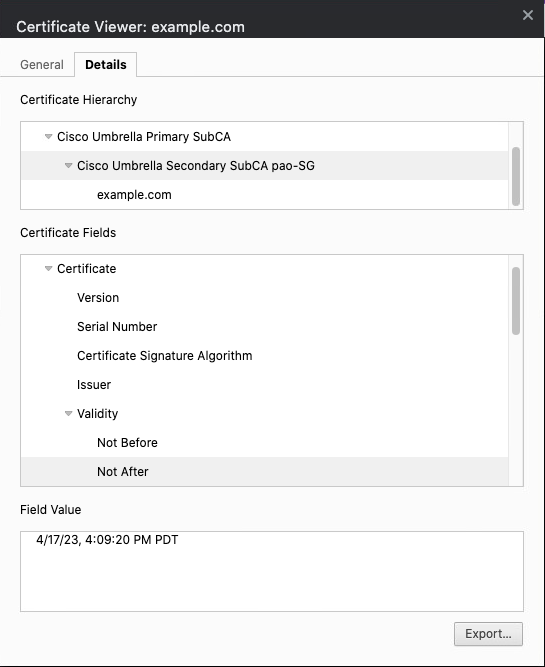Select Certificate Signature Algorithm field
This screenshot has width=545, height=667.
[165, 356]
